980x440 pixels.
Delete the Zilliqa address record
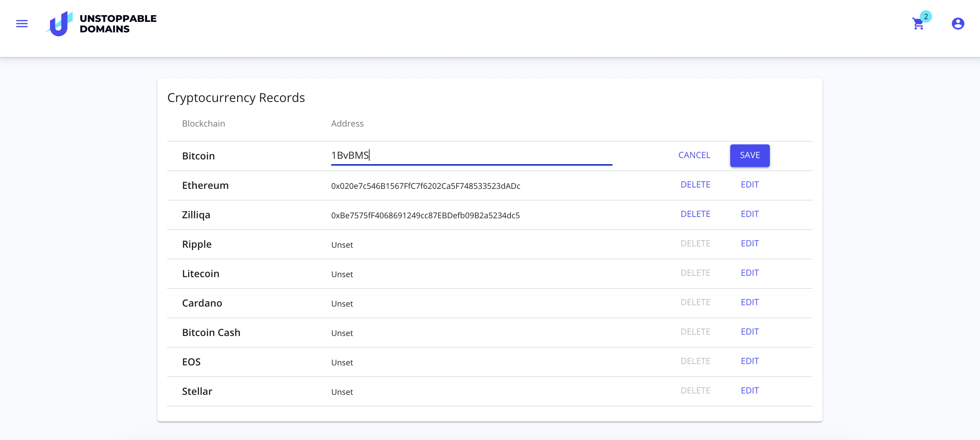point(695,214)
